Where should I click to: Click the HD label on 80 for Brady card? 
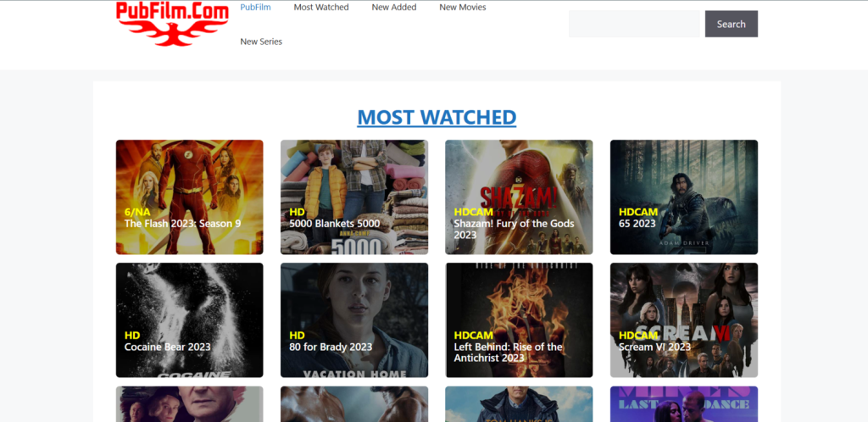pyautogui.click(x=298, y=336)
